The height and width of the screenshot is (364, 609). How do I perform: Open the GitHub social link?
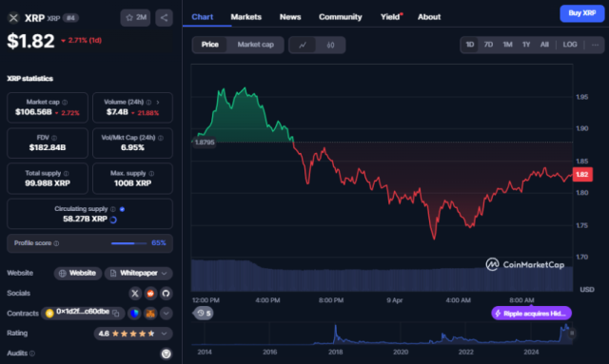click(166, 294)
